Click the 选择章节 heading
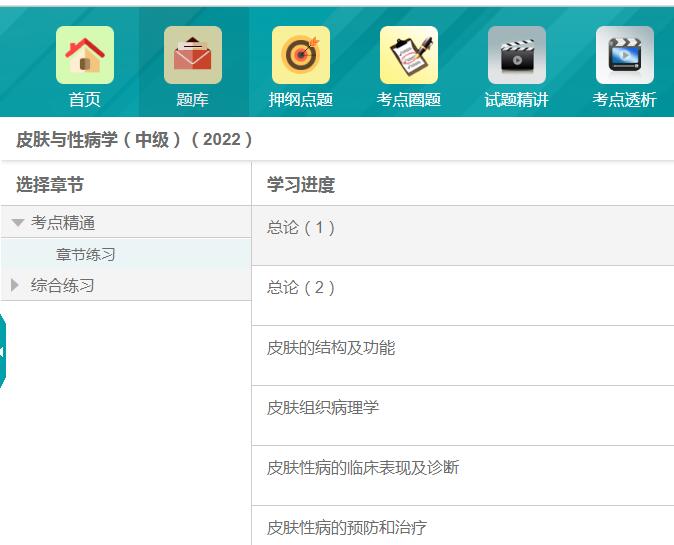This screenshot has width=674, height=545. click(50, 185)
